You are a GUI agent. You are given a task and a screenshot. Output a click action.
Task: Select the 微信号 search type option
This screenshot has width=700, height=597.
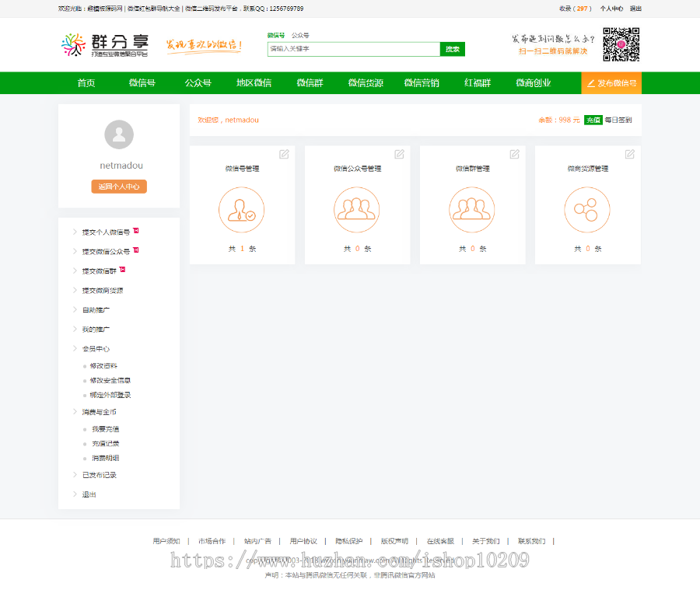coord(276,35)
